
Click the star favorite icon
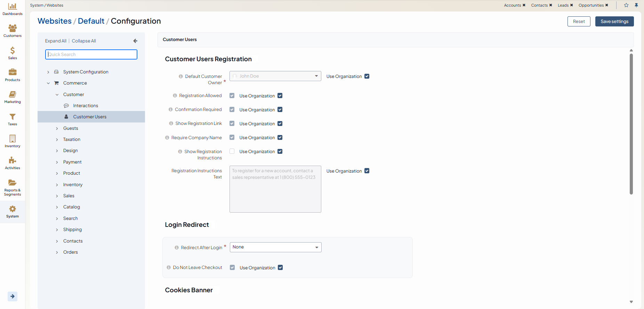coord(626,5)
